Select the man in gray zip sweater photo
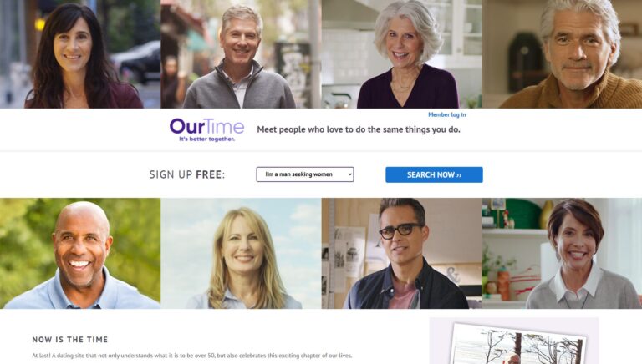This screenshot has width=642, height=364. (x=241, y=54)
